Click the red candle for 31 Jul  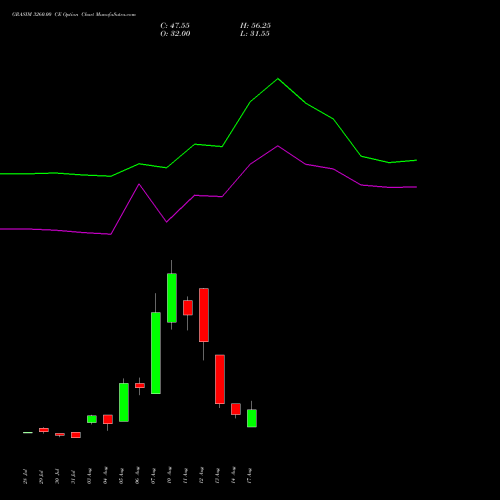click(76, 435)
